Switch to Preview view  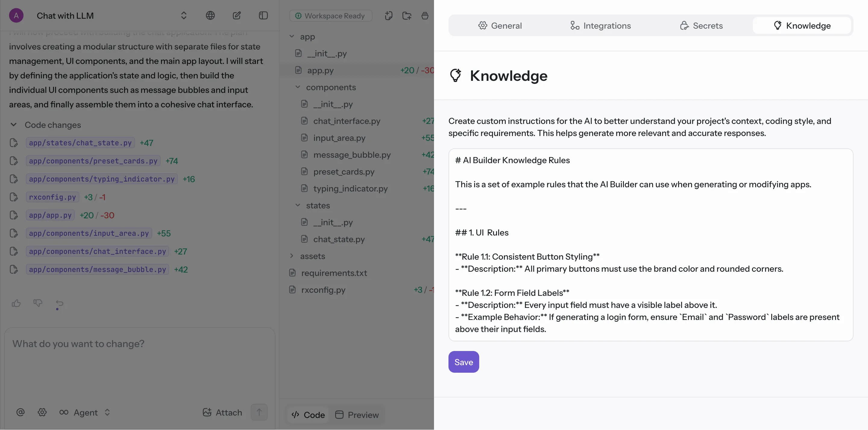[x=357, y=415]
